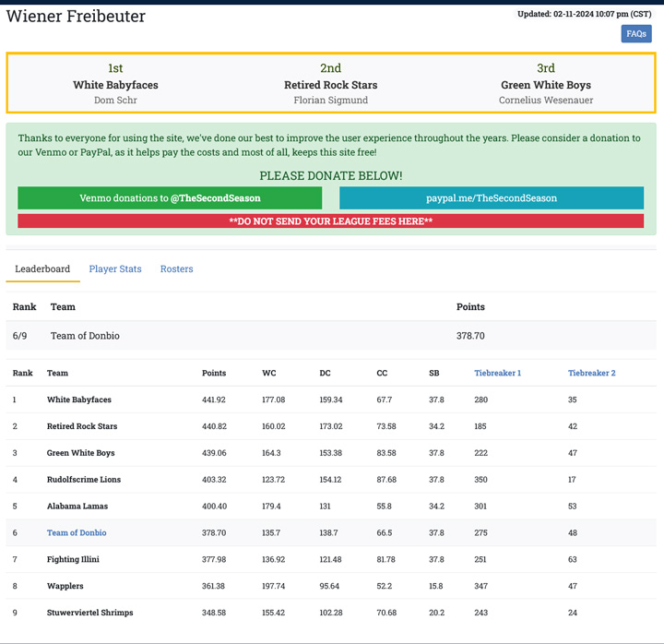Click Green White Boys points 439.06
The image size is (664, 644).
214,453
